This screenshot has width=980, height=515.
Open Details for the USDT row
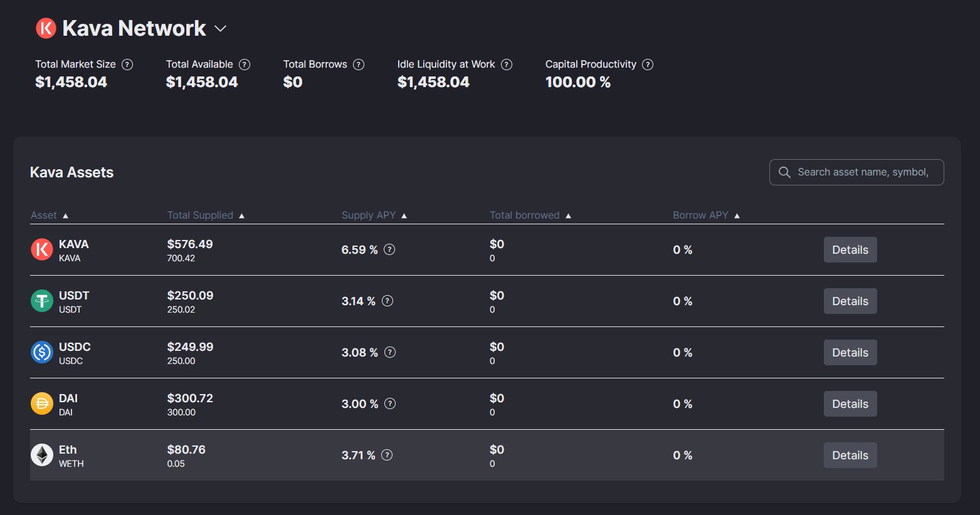(850, 301)
